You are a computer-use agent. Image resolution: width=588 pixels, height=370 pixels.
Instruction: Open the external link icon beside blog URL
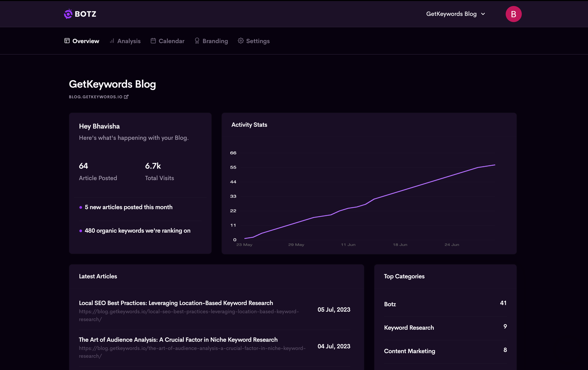[x=126, y=97]
